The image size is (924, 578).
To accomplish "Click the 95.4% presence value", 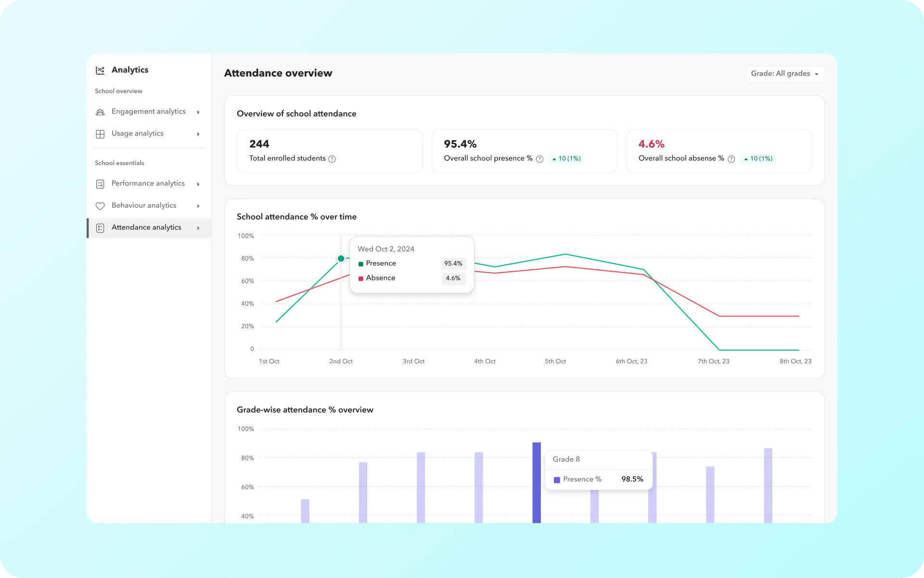I will tap(460, 144).
